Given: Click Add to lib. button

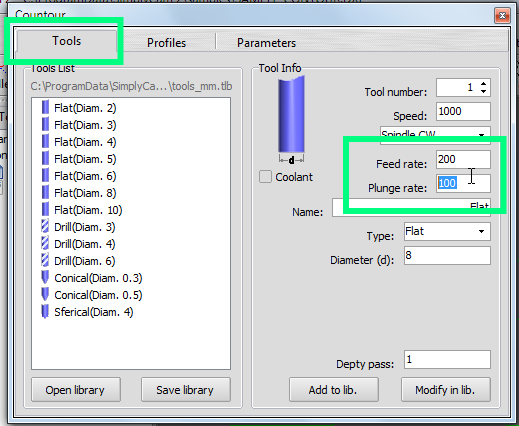Looking at the screenshot, I should click(334, 389).
